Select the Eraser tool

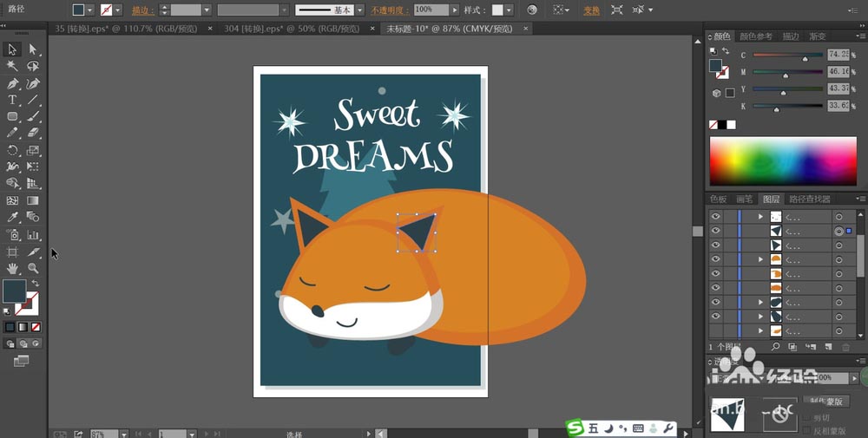tap(33, 134)
